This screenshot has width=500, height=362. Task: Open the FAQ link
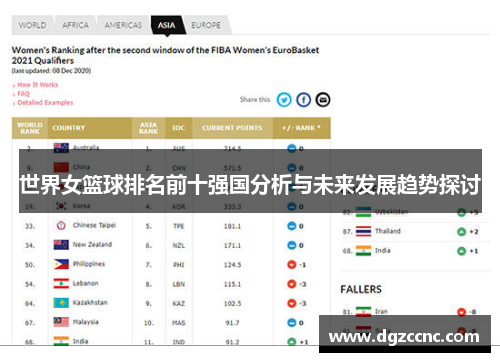pos(23,94)
